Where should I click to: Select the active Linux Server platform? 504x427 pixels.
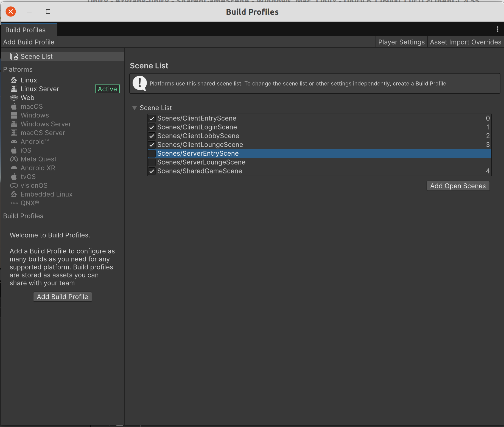coord(40,89)
